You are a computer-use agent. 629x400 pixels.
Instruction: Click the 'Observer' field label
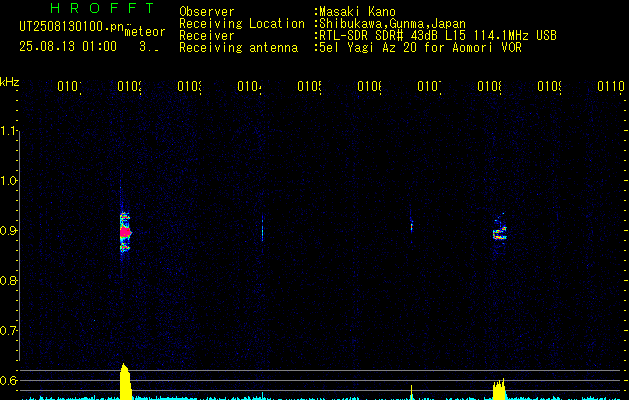click(x=207, y=11)
